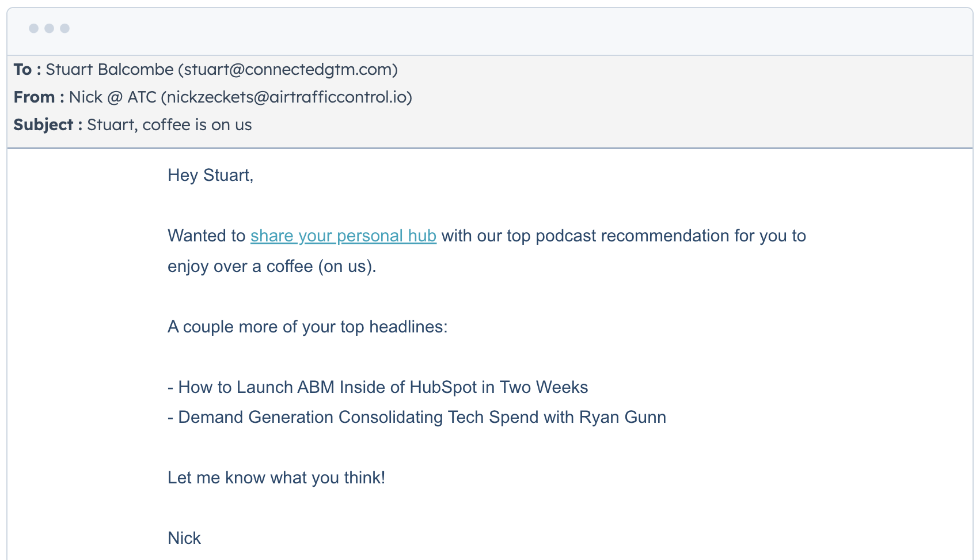Click the middle window dot in the title bar
Viewport: 980px width, 560px height.
coord(50,28)
